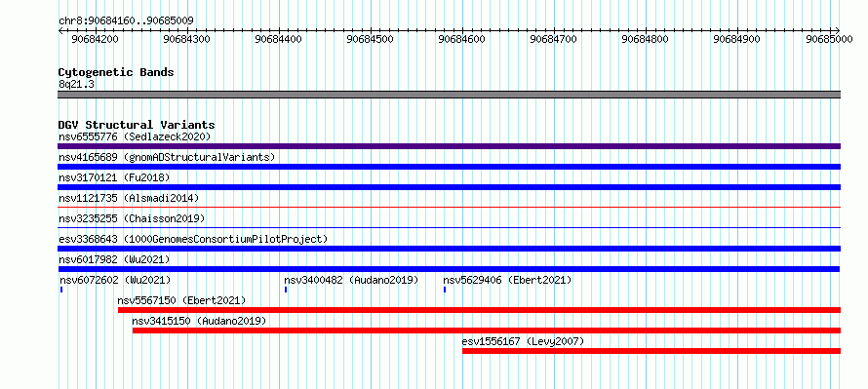Open the esv1556167 (Levy2007) label
This screenshot has width=868, height=389.
point(523,341)
